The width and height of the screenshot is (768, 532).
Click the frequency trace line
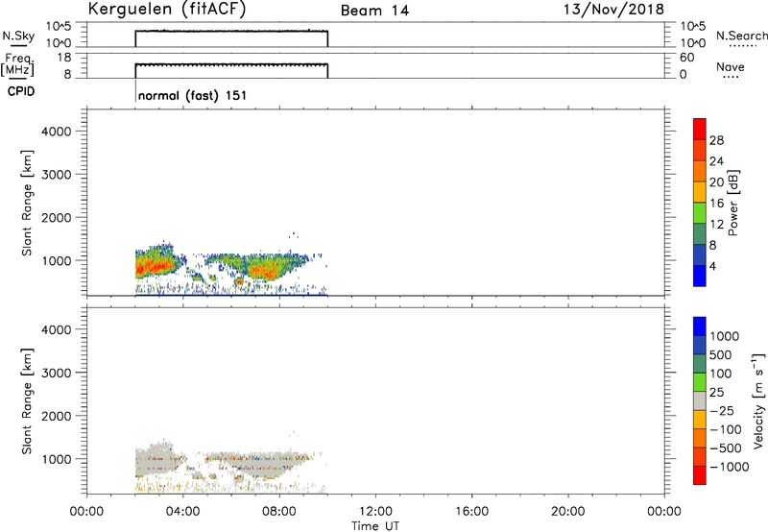coord(231,64)
